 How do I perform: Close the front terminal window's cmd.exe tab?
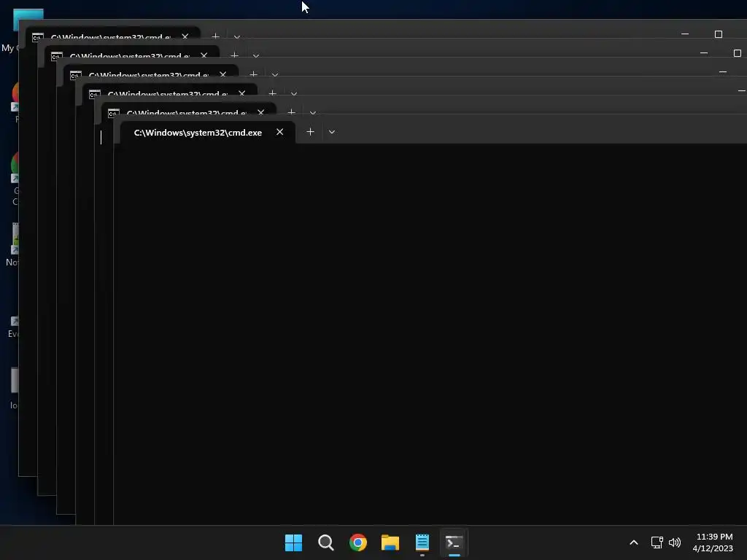(279, 132)
